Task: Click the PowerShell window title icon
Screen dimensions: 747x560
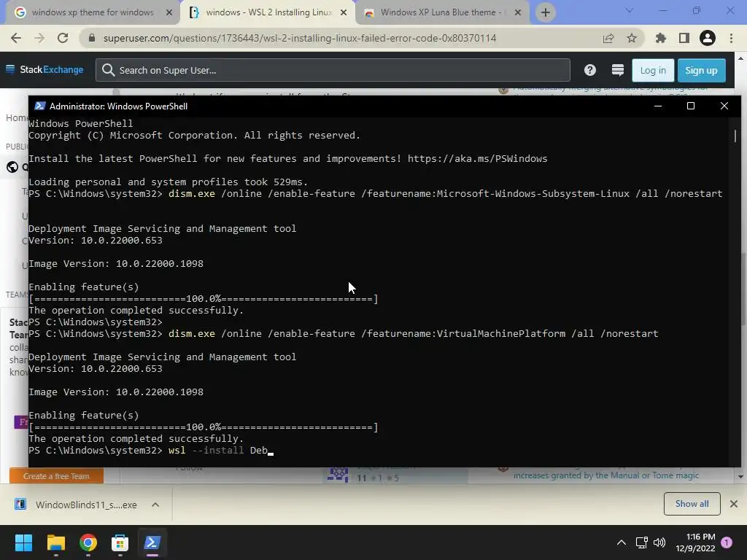Action: (x=40, y=106)
